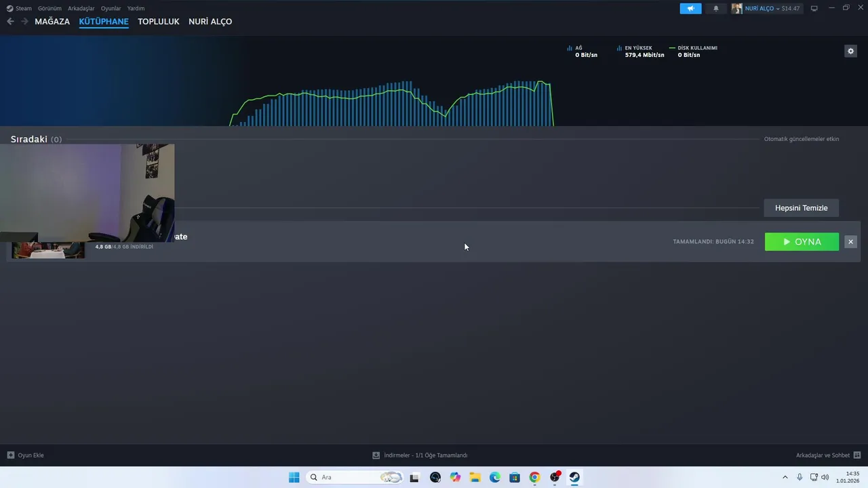This screenshot has height=488, width=868.
Task: Open the Yardım menu
Action: click(x=136, y=8)
